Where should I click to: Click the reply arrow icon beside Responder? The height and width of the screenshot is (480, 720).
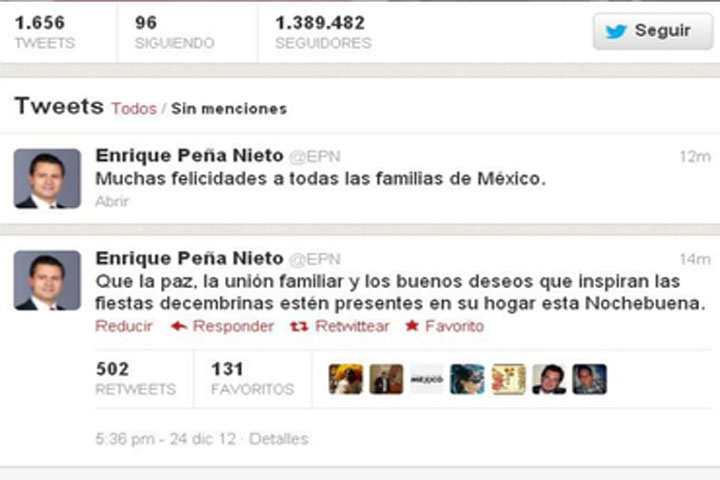coord(179,326)
